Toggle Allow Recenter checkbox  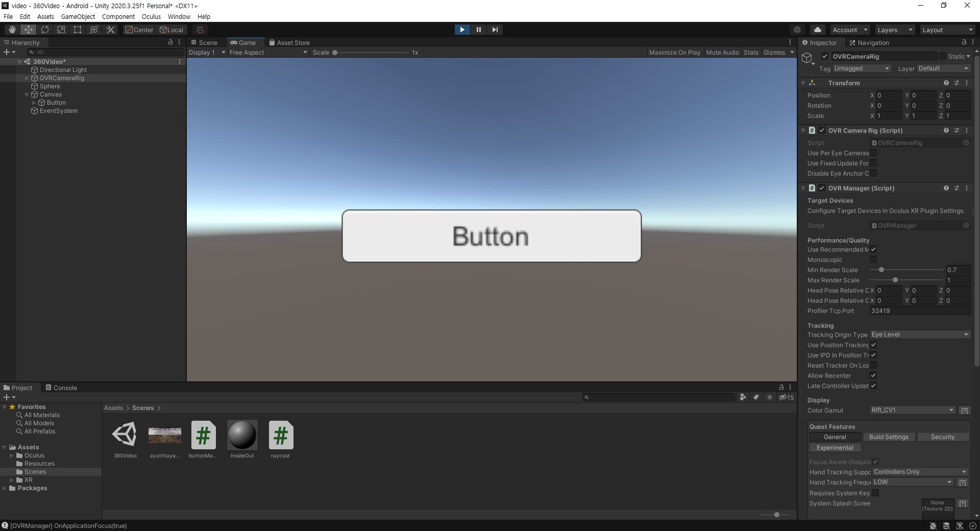[x=873, y=375]
